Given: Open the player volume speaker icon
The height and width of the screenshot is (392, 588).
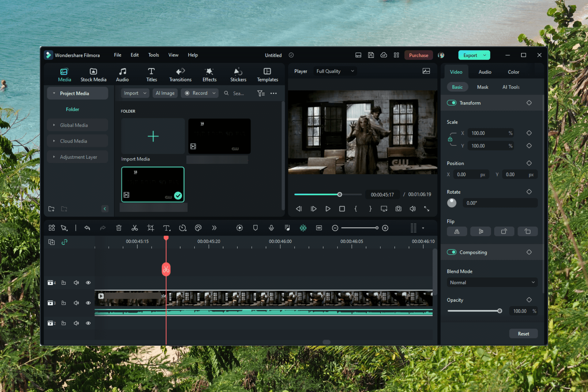Looking at the screenshot, I should coord(413,209).
